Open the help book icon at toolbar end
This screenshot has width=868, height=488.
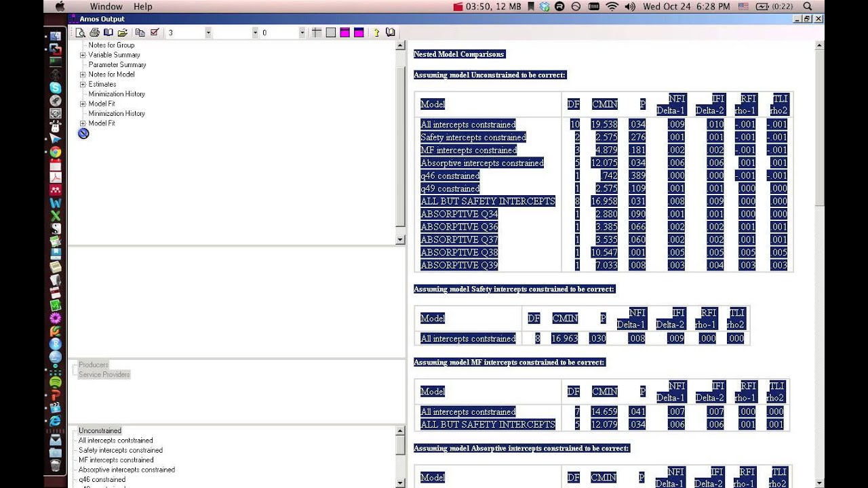point(391,33)
